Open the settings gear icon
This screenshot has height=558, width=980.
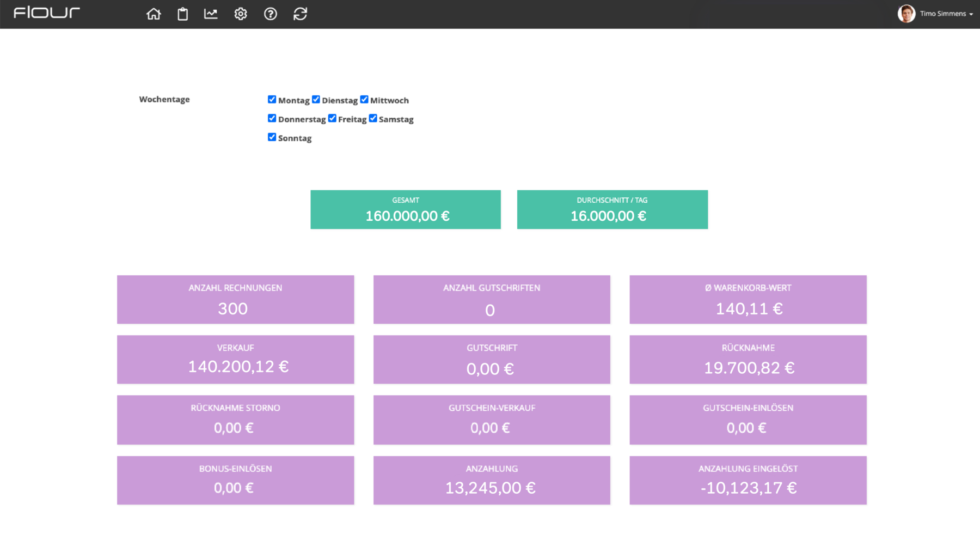point(241,14)
